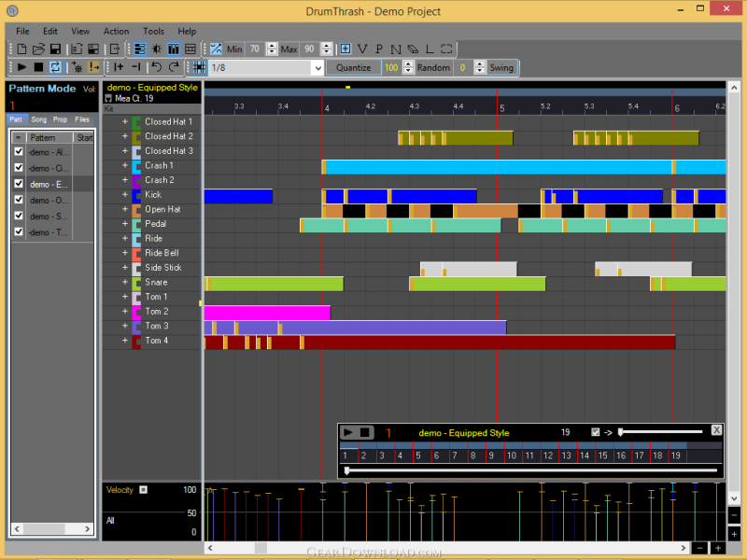Click the Min velocity stepper arrows
Viewport: 747px width, 560px height.
coord(272,49)
